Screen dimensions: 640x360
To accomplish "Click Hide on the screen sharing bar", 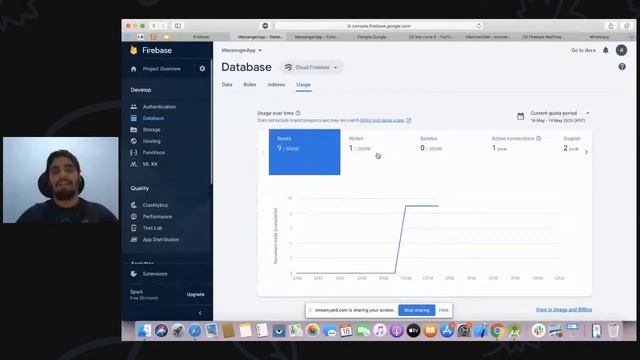I will [x=444, y=310].
